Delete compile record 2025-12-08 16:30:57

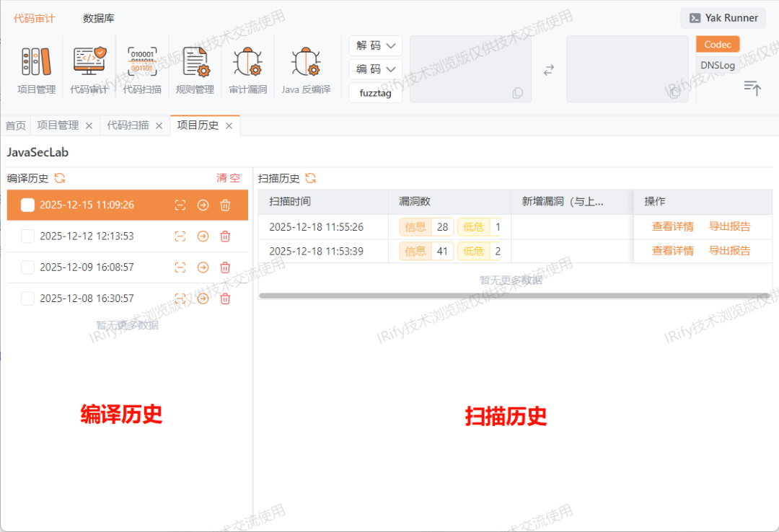(x=225, y=298)
